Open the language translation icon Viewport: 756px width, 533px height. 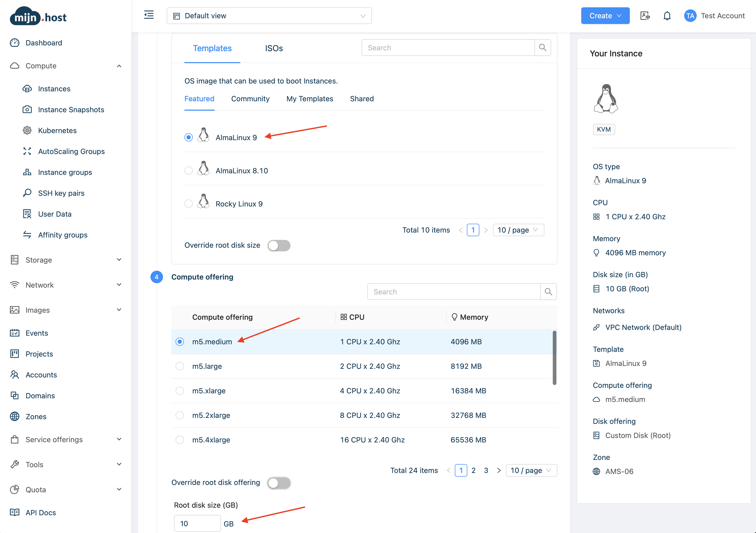[x=645, y=16]
